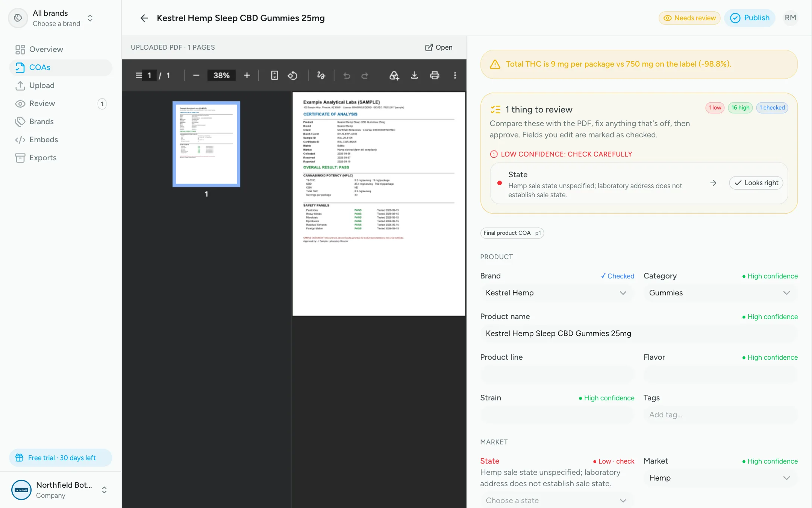Rotate the PDF counterclockwise
Screen dimensions: 812x508
(292, 75)
